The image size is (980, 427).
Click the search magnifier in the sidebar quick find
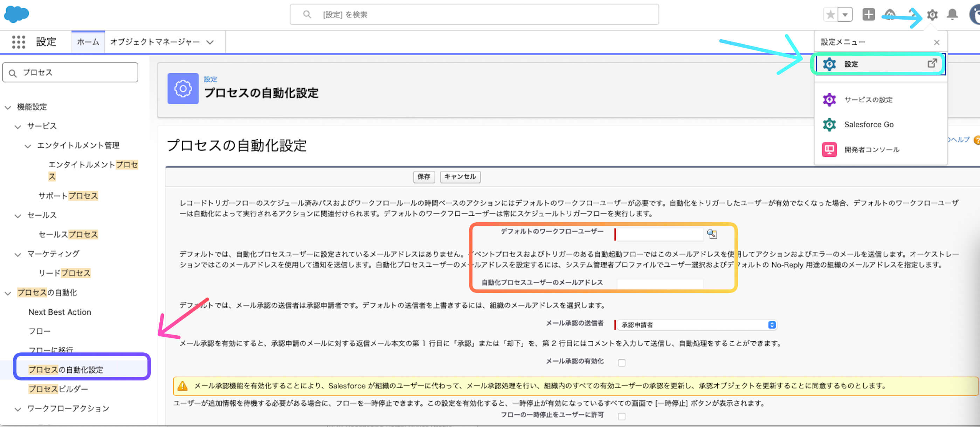click(x=13, y=73)
